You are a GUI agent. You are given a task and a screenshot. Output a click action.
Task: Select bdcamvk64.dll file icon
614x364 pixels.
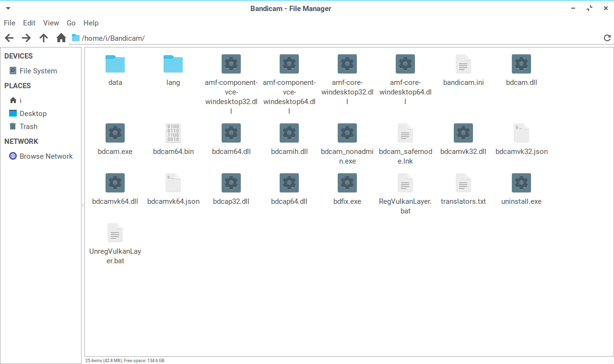pyautogui.click(x=115, y=183)
